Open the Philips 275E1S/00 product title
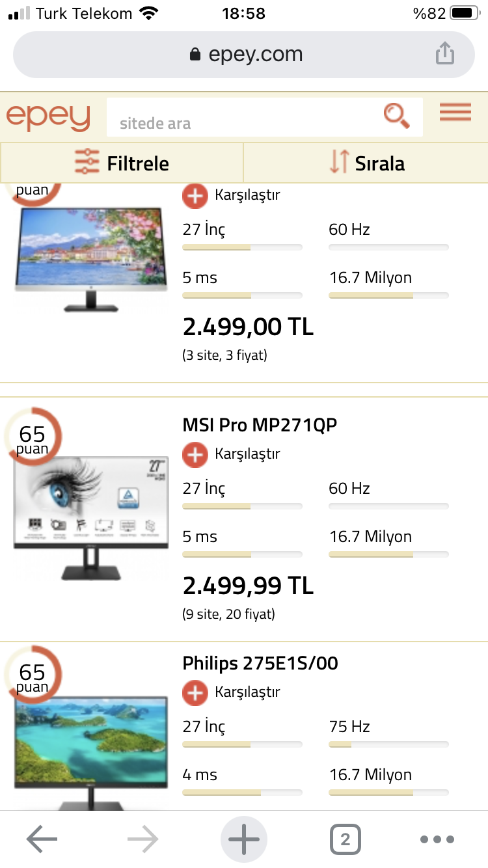The height and width of the screenshot is (868, 488). (260, 663)
